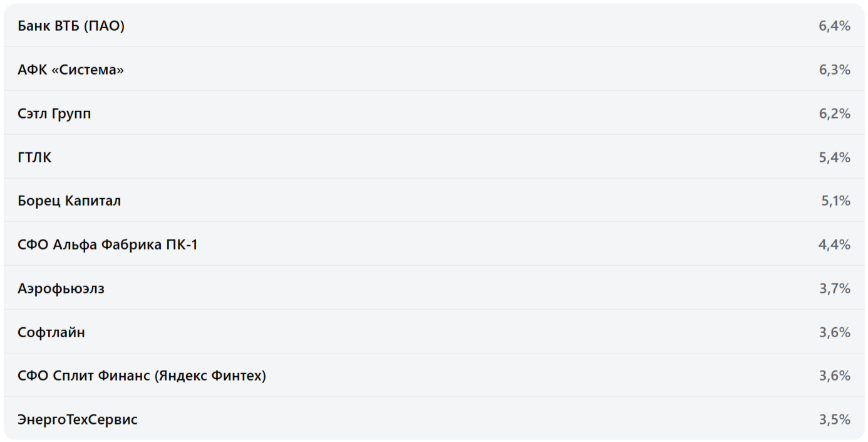
Task: Select the Борец Капитал label
Action: [70, 201]
